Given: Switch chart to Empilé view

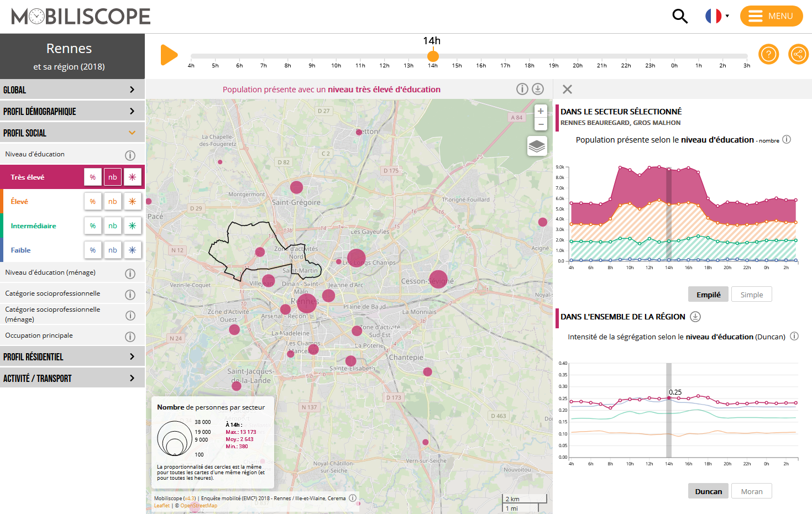Looking at the screenshot, I should click(708, 295).
